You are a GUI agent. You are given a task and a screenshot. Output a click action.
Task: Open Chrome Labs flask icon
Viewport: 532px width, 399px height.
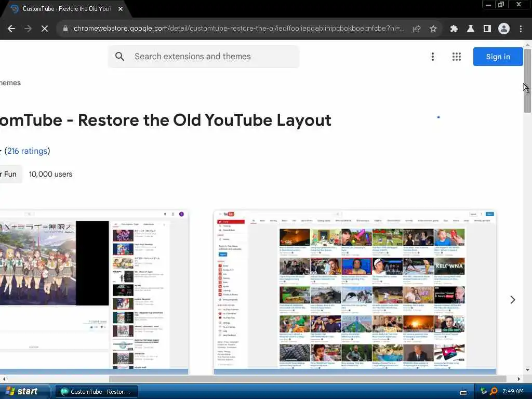click(x=471, y=29)
